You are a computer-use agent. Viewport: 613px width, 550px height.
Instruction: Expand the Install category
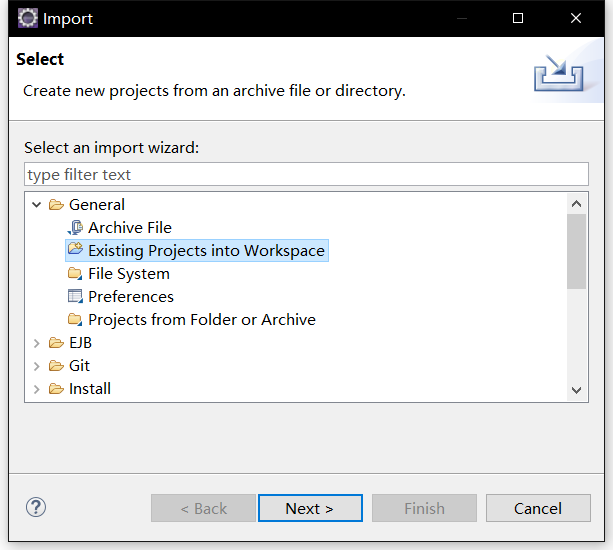[x=37, y=389]
